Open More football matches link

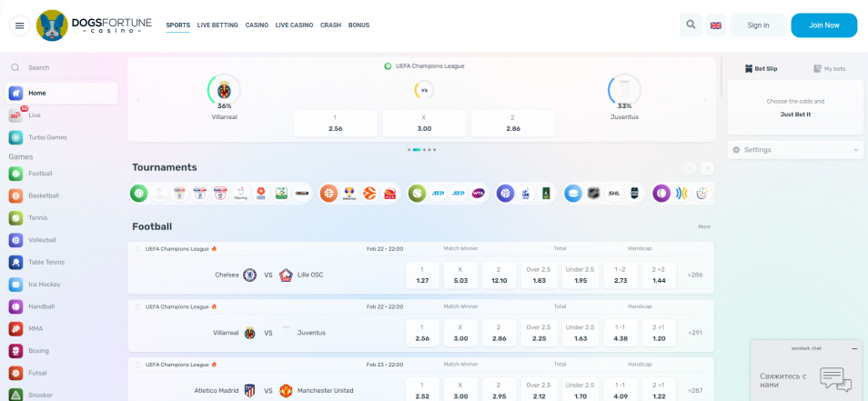(x=704, y=226)
